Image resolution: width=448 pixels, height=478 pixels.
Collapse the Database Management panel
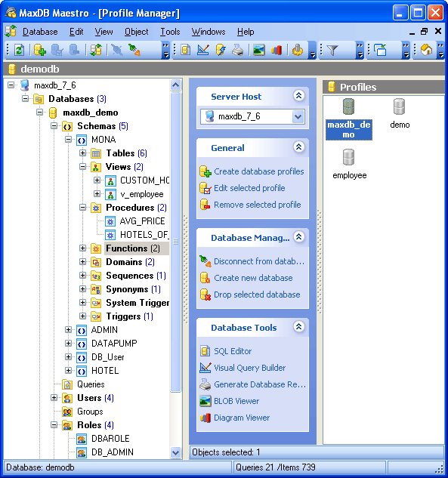click(299, 237)
